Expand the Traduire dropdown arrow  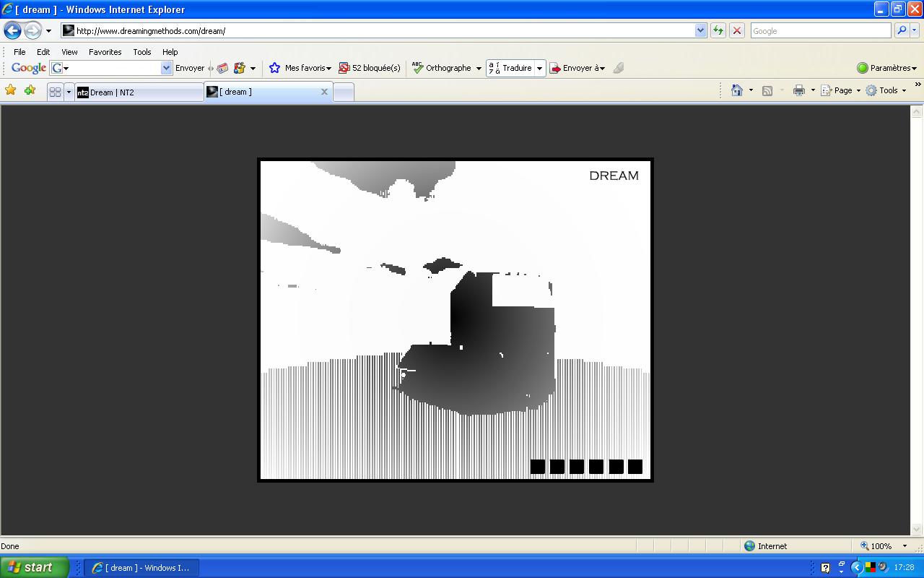tap(539, 69)
